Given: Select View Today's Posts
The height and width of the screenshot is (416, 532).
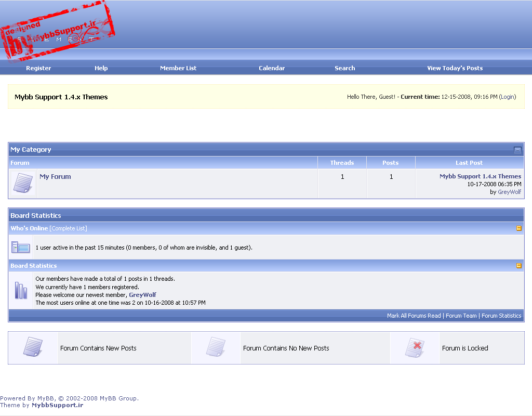Looking at the screenshot, I should pos(455,68).
